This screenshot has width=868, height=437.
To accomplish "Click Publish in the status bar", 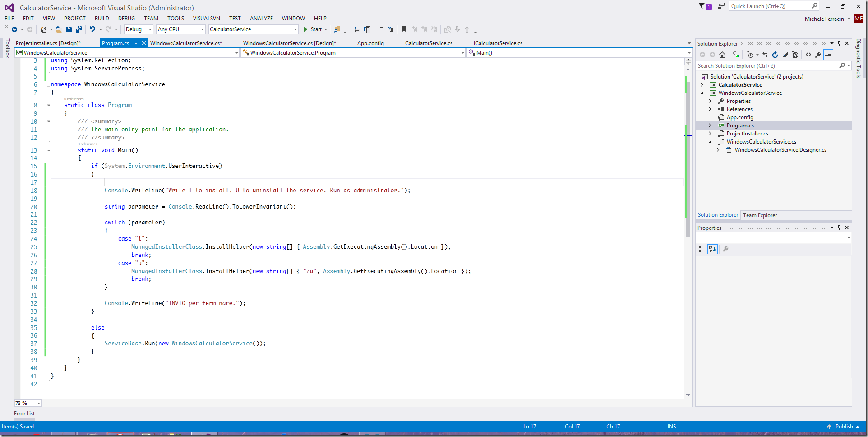I will point(844,427).
